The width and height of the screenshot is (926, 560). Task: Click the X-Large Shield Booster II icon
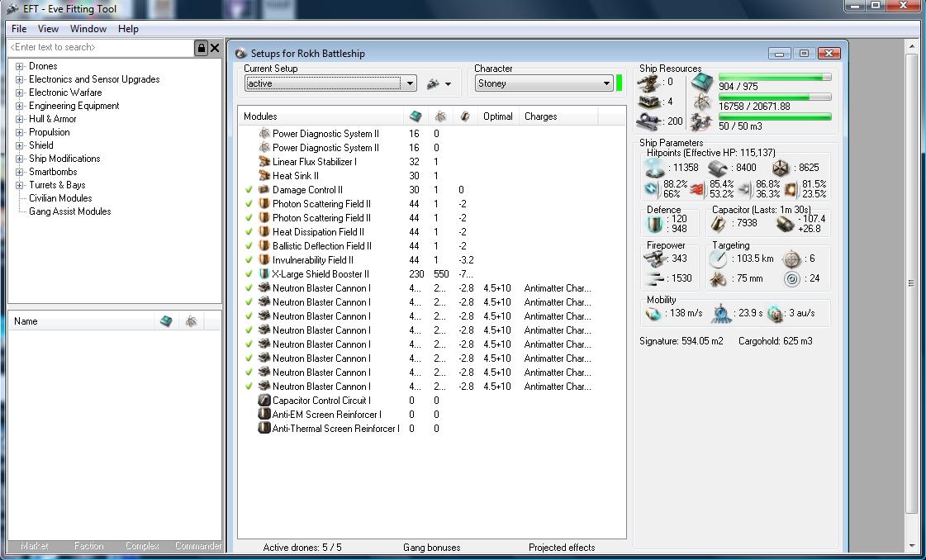tap(264, 274)
